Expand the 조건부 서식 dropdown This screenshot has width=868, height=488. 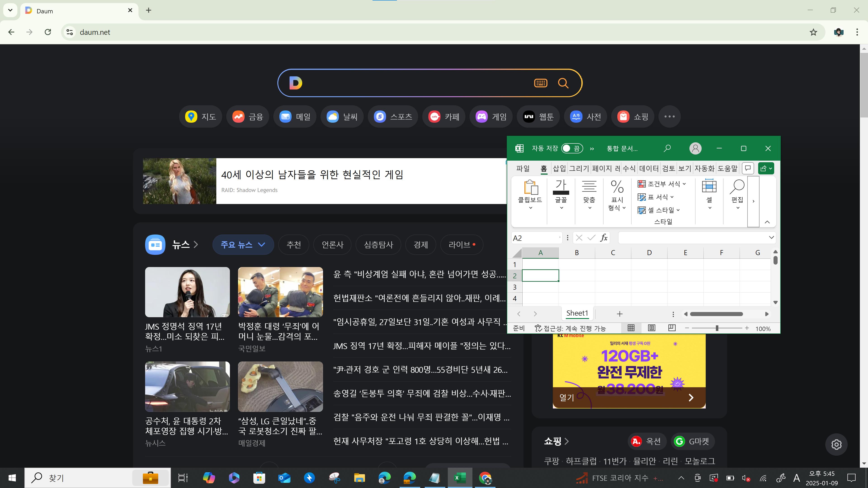click(662, 184)
